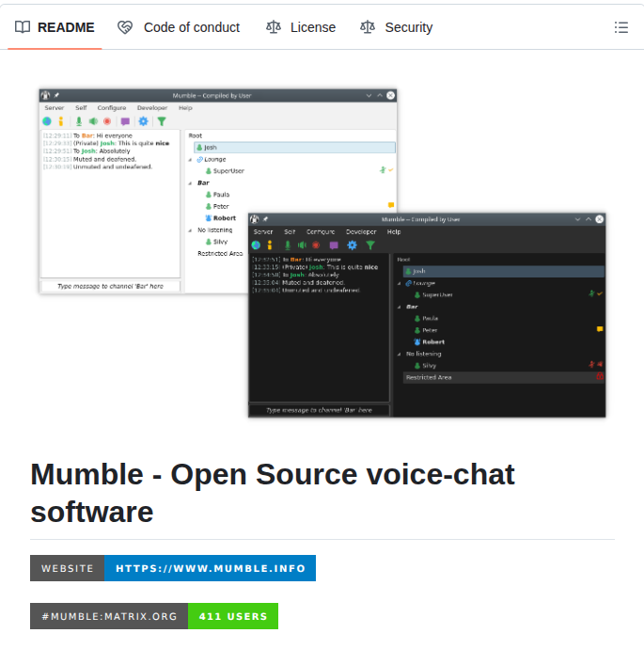This screenshot has width=644, height=649.
Task: Select user Josh in light window
Action: (x=294, y=148)
